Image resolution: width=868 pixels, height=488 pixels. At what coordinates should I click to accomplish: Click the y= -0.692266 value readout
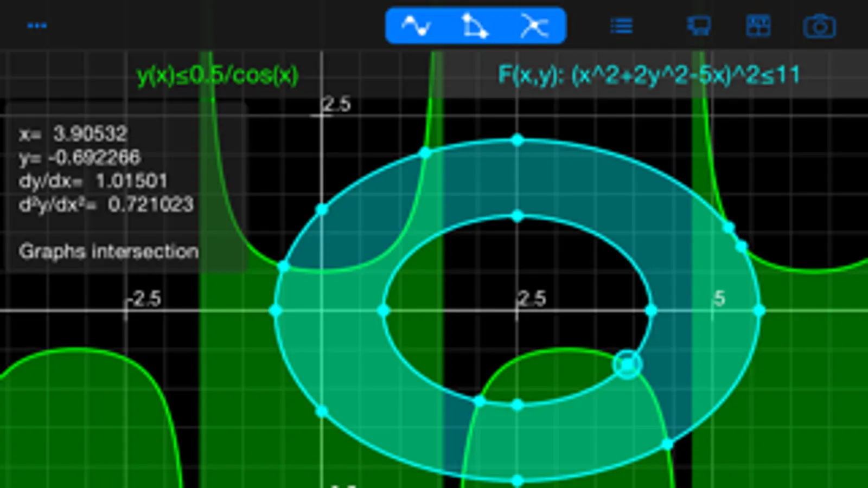click(80, 157)
